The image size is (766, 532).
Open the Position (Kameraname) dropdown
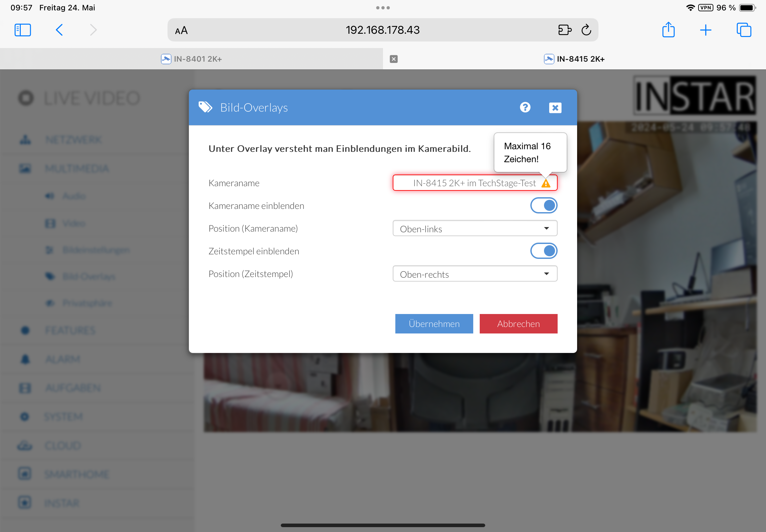pyautogui.click(x=475, y=228)
